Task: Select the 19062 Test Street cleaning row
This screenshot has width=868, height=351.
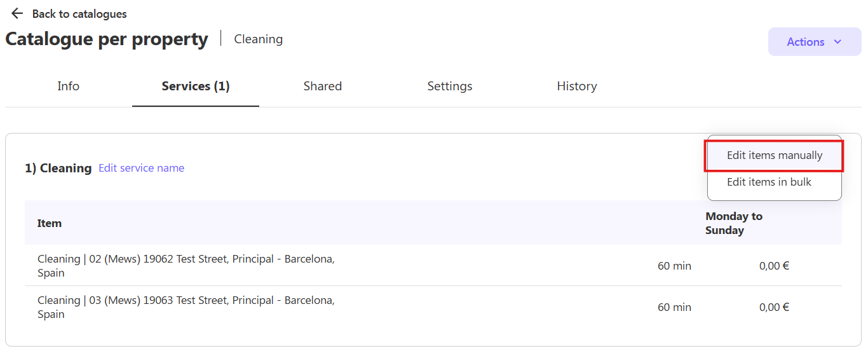Action: pos(433,266)
